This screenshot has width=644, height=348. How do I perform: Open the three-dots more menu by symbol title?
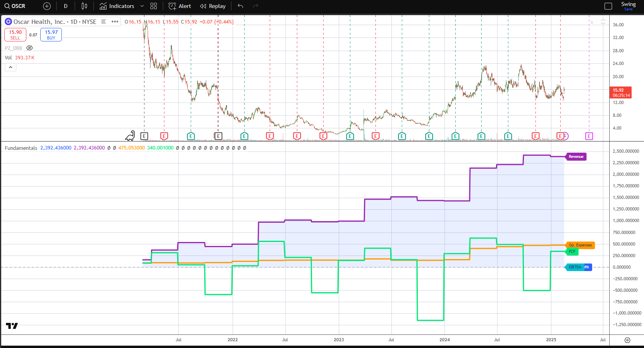(115, 22)
